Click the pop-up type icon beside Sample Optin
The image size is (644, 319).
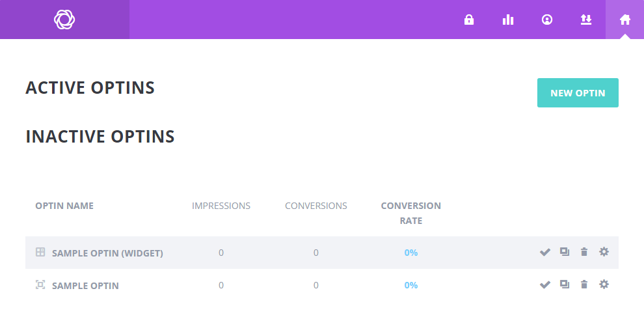pos(40,284)
